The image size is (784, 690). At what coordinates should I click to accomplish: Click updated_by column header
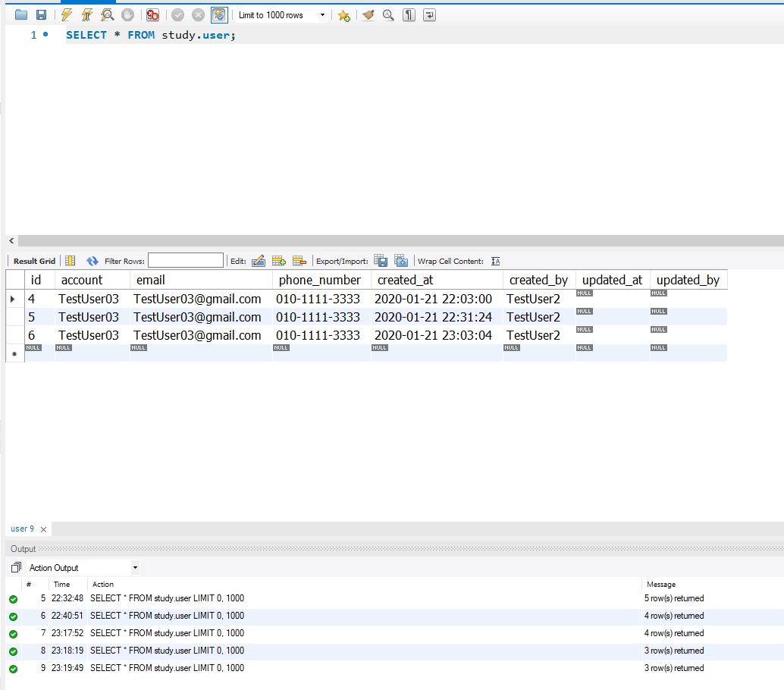tap(688, 280)
